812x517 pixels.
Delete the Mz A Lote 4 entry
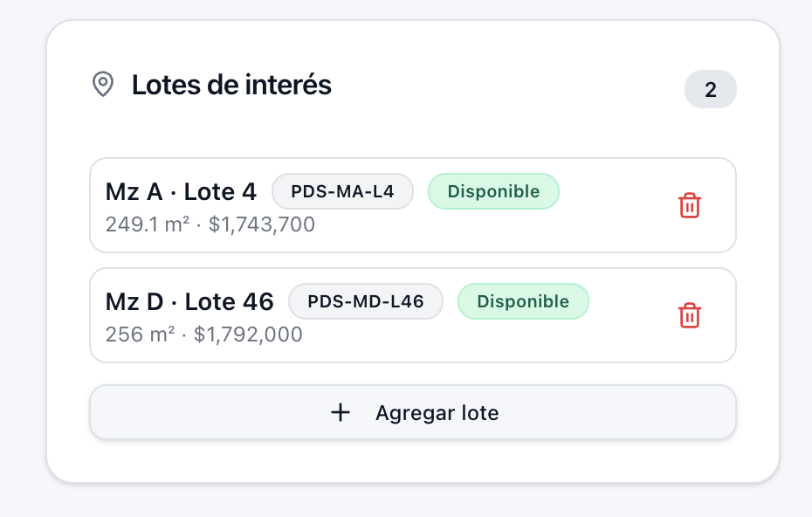coord(689,205)
